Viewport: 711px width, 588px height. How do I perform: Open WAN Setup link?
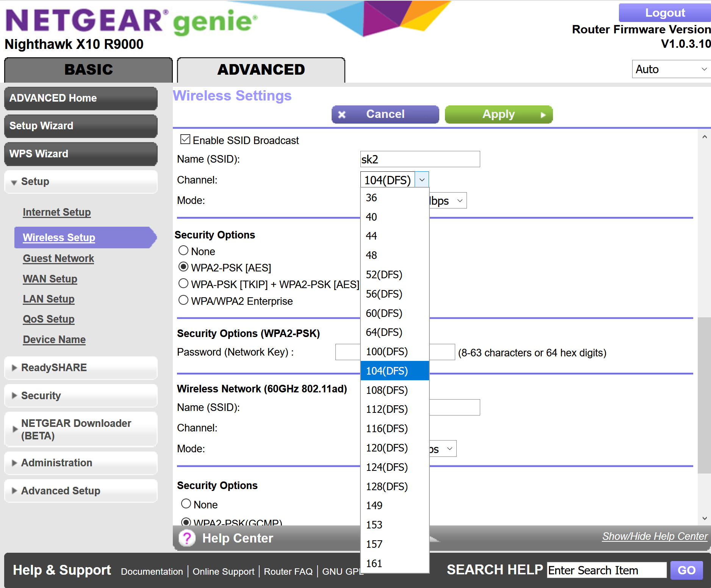coord(50,279)
